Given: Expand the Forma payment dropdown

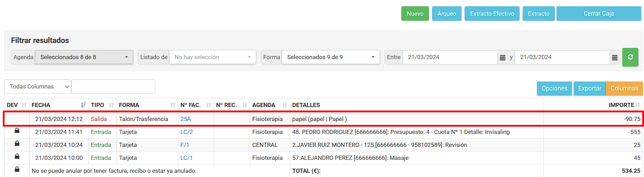Looking at the screenshot, I should point(330,57).
